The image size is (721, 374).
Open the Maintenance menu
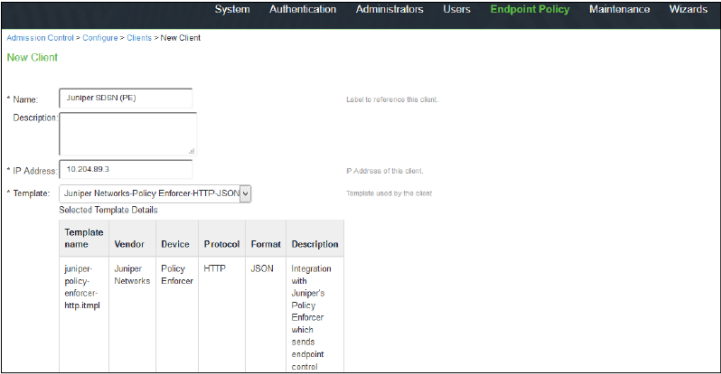[x=619, y=9]
